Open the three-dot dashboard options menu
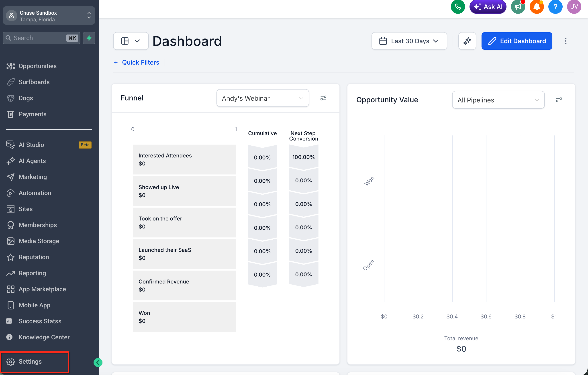 pos(566,41)
